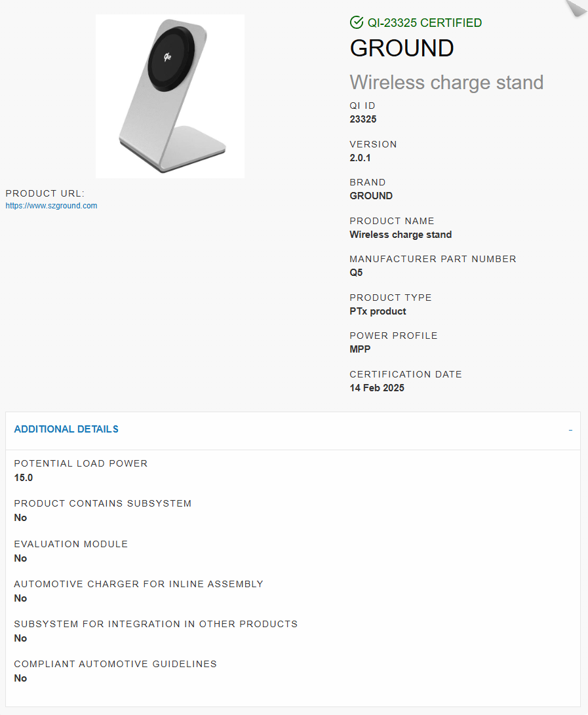The width and height of the screenshot is (588, 715).
Task: Click the ADDITIONAL DETAILS section header
Action: point(66,429)
